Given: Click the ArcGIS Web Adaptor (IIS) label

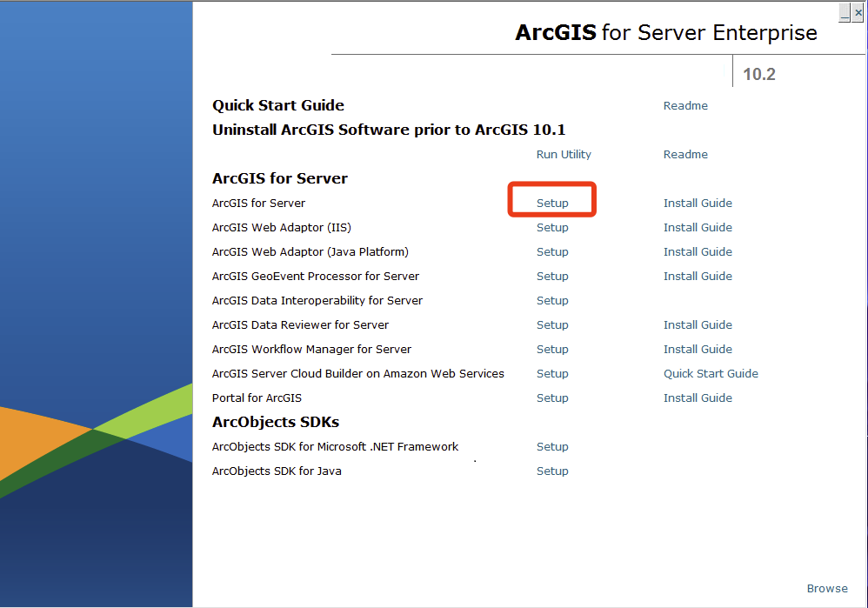Looking at the screenshot, I should [x=282, y=228].
